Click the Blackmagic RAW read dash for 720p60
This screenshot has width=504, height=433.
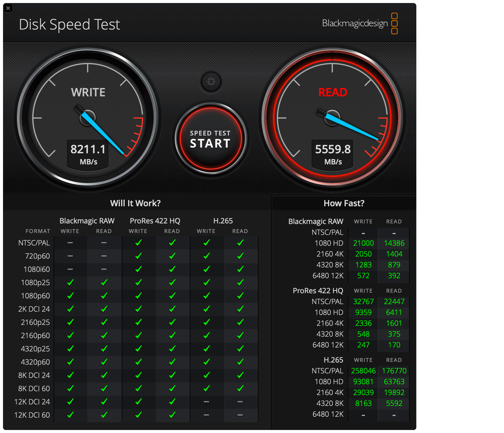tap(104, 256)
